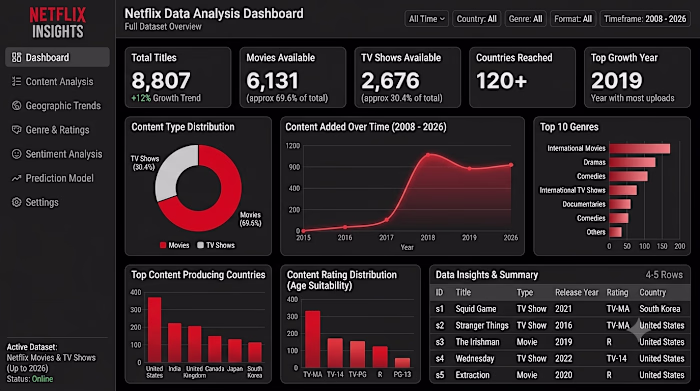The width and height of the screenshot is (700, 391).
Task: Click the Dramas genre bar
Action: coord(632,162)
